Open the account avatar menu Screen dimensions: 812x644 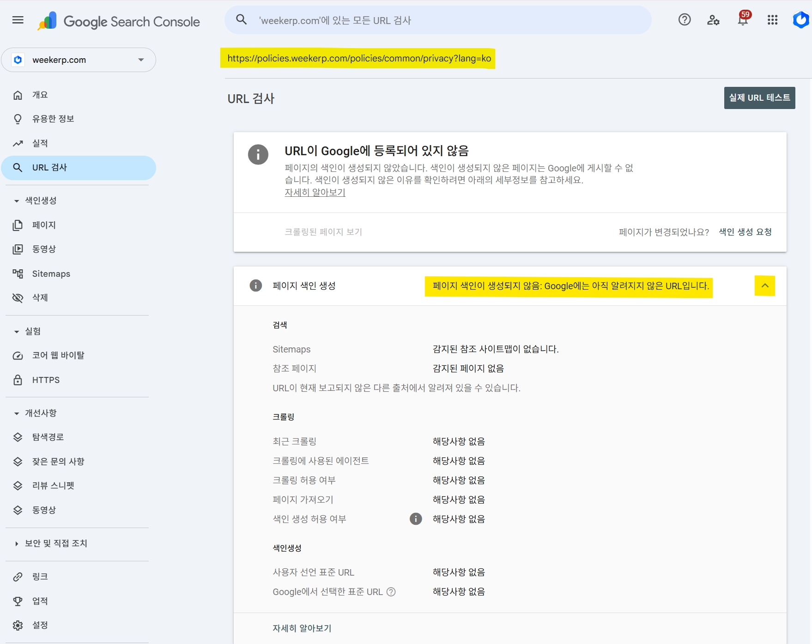click(801, 20)
